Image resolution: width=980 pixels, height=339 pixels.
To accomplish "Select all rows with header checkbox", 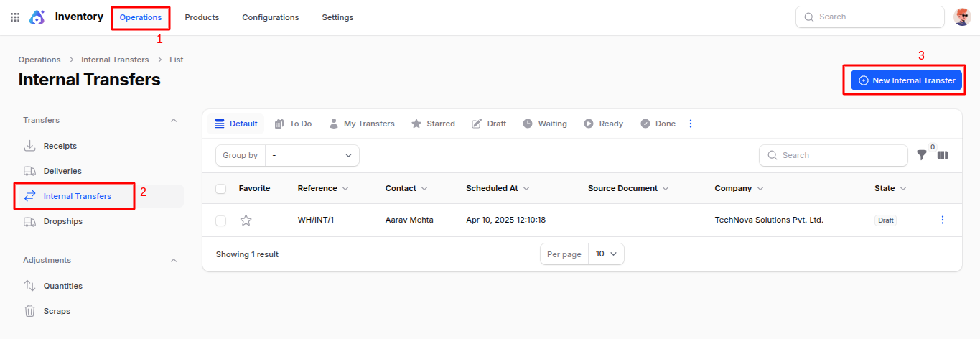I will 221,189.
